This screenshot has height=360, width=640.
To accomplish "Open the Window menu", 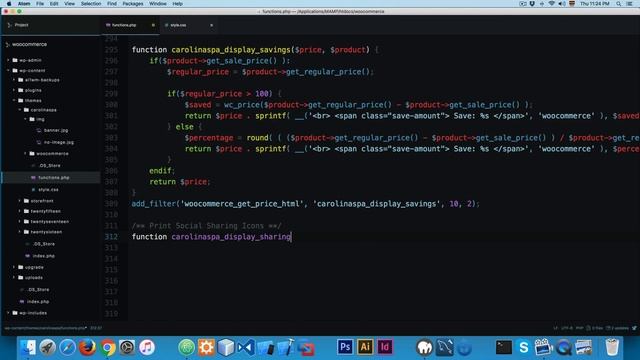I will [x=158, y=4].
